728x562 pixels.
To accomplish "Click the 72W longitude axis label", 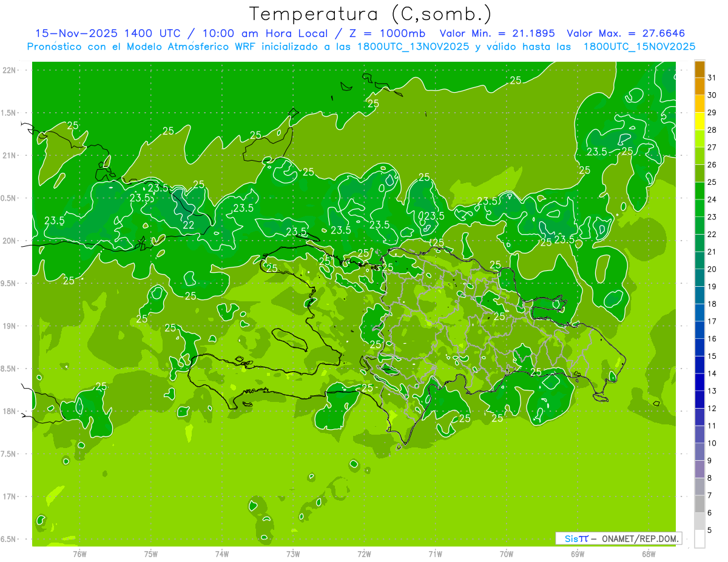I will coord(364,554).
